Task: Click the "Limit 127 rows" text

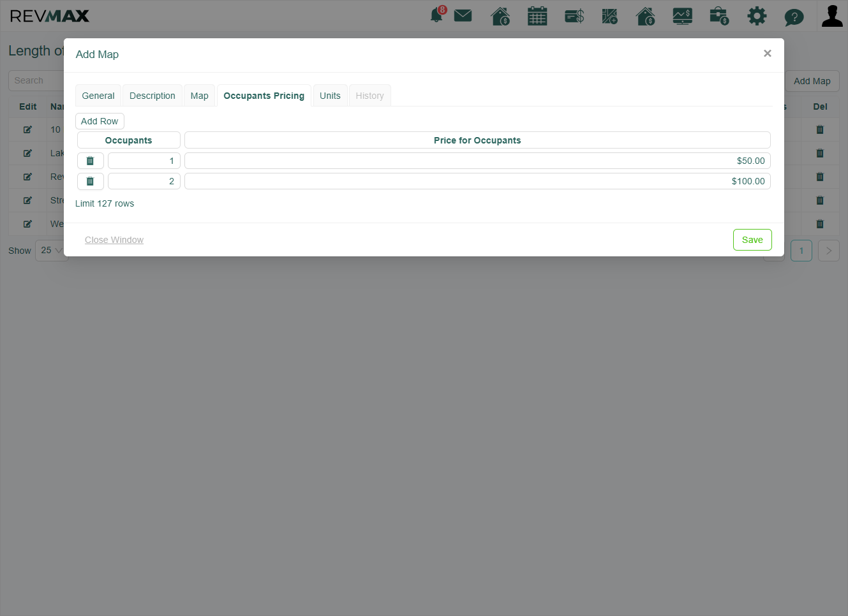Action: 105,203
